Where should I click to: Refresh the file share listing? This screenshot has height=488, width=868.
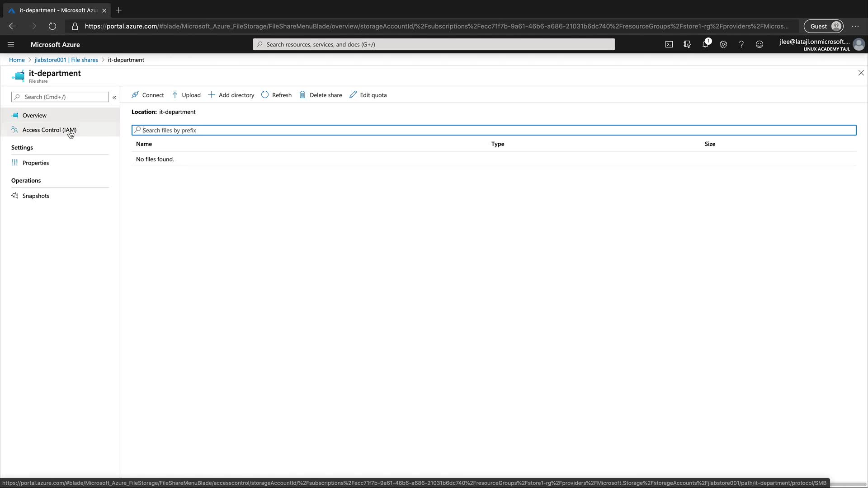click(276, 95)
